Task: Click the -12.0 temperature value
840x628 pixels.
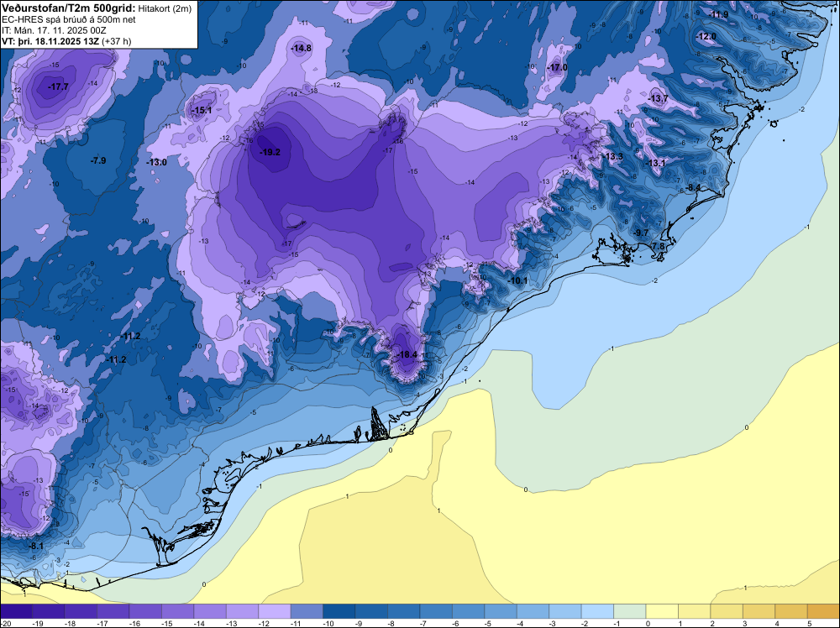Action: click(706, 36)
